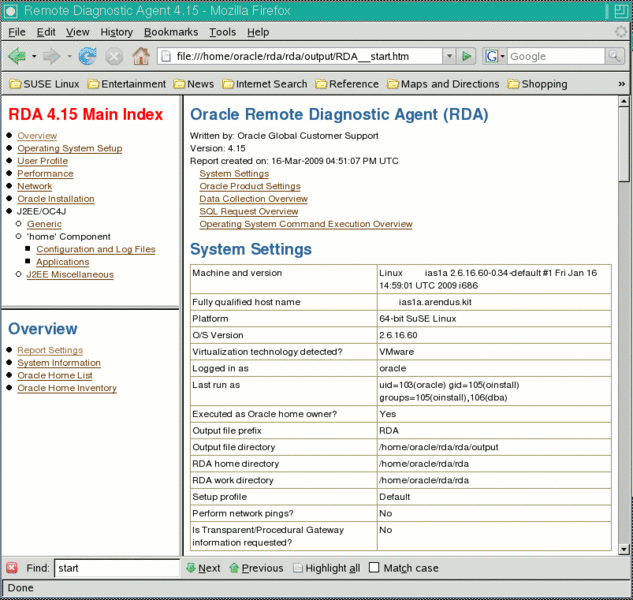Open the Overview link in Main Index

[x=37, y=136]
